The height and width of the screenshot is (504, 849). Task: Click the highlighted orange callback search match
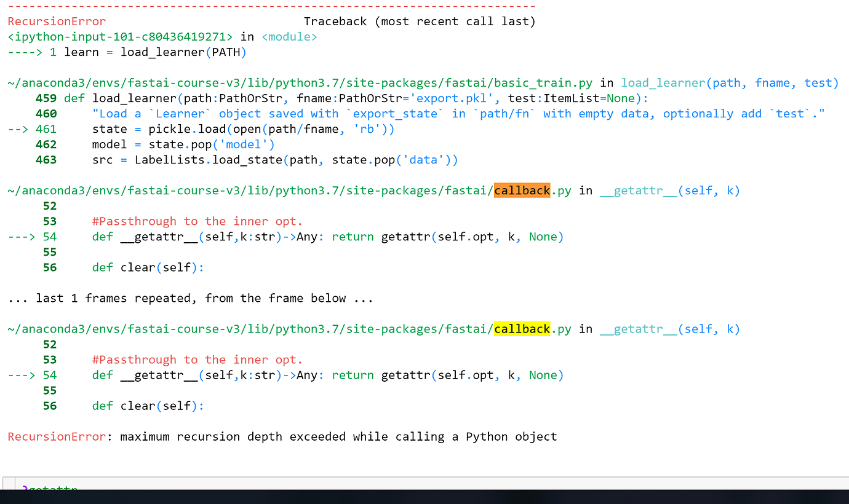point(521,190)
